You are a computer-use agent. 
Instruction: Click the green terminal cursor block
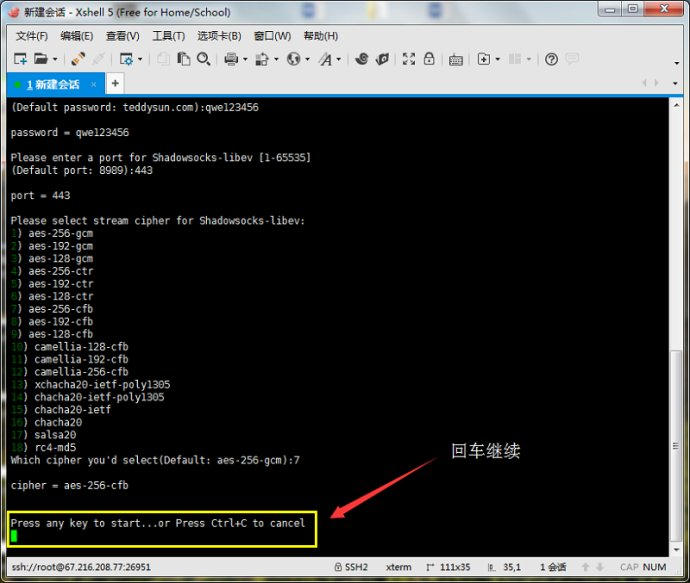pyautogui.click(x=14, y=536)
